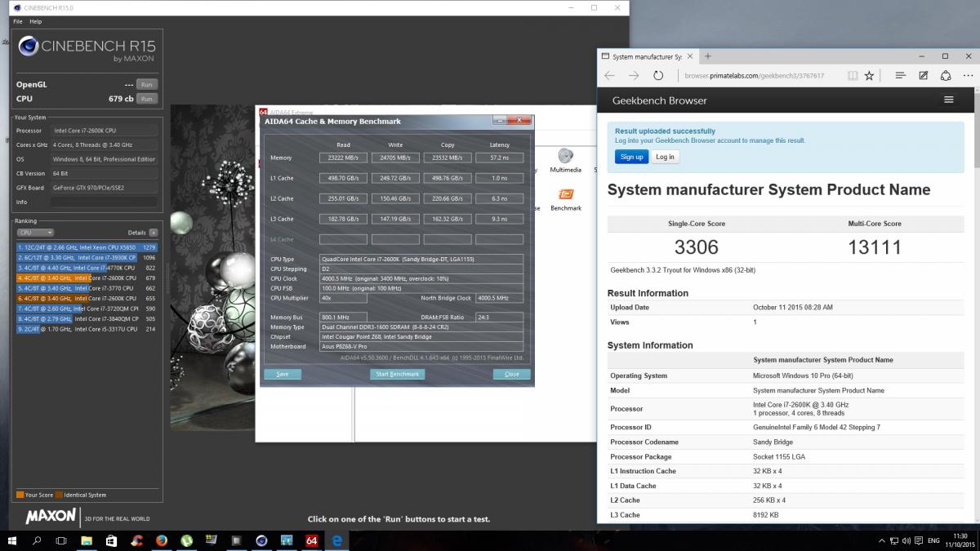The height and width of the screenshot is (551, 980).
Task: Open the Windows Start menu
Action: coord(14,540)
